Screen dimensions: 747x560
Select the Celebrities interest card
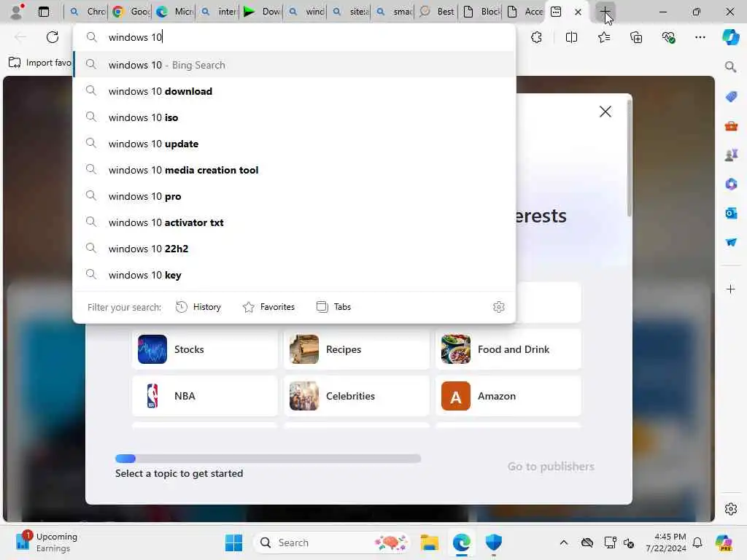click(356, 396)
